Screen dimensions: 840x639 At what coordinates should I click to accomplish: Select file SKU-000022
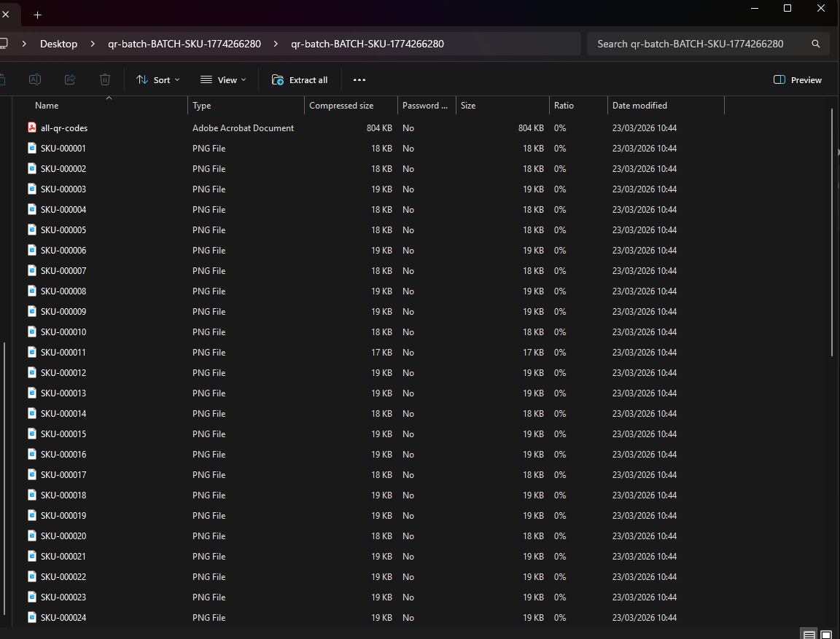pos(63,576)
